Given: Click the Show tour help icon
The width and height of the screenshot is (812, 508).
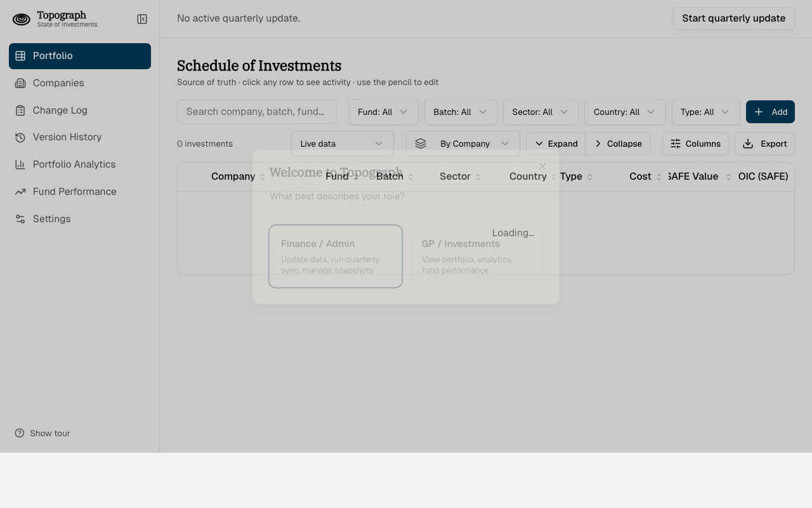Looking at the screenshot, I should tap(18, 433).
